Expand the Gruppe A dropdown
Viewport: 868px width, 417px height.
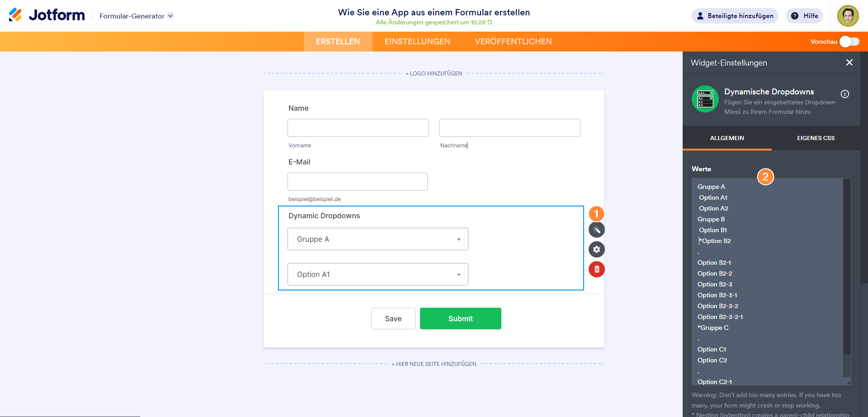tap(377, 239)
